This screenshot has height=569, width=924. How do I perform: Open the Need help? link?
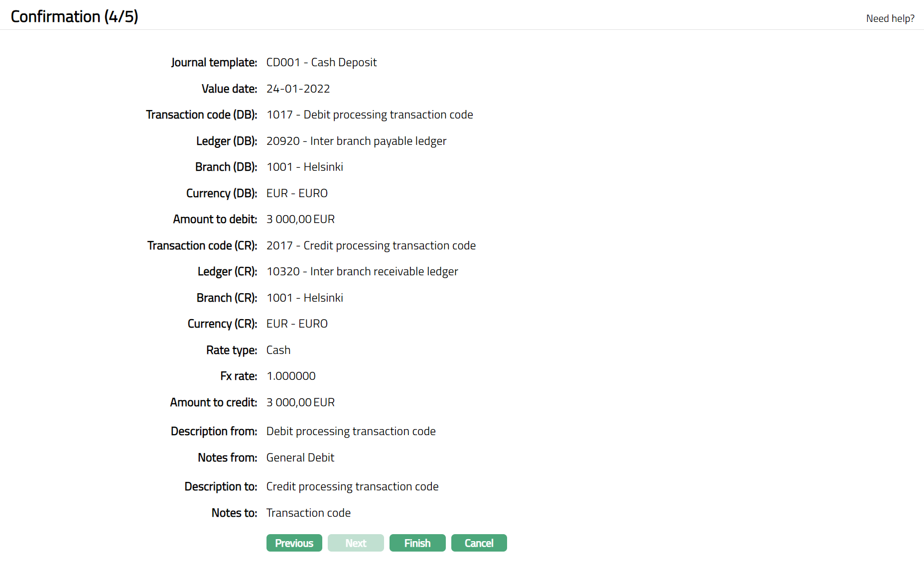(890, 18)
